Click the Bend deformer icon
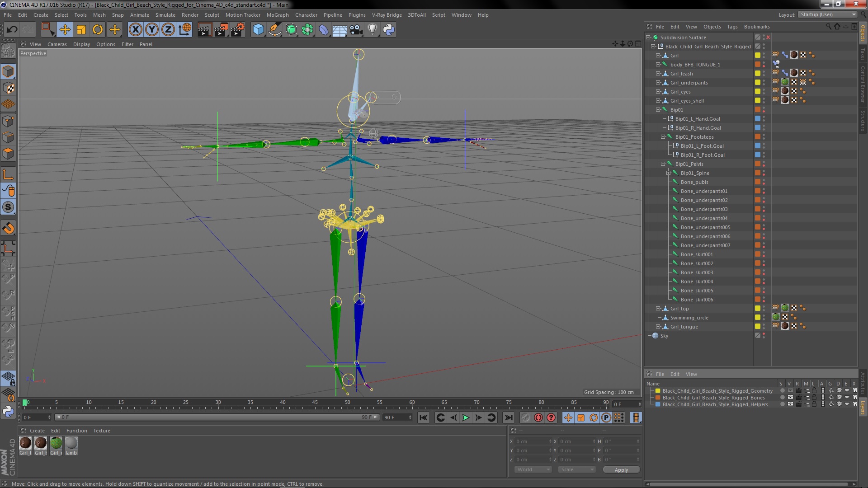The image size is (868, 488). (324, 30)
